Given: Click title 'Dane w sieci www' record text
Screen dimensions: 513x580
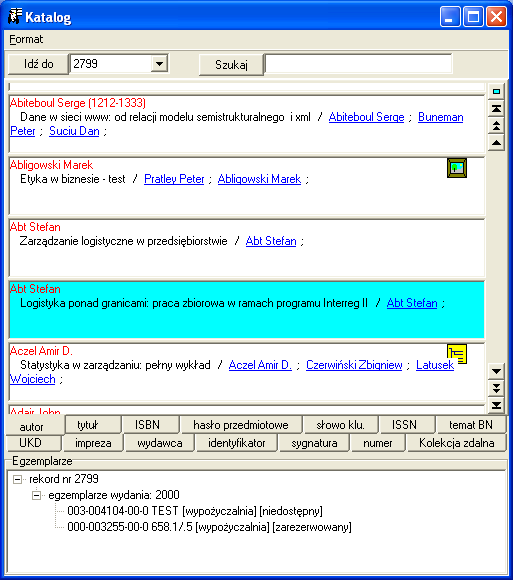Looking at the screenshot, I should click(165, 117).
